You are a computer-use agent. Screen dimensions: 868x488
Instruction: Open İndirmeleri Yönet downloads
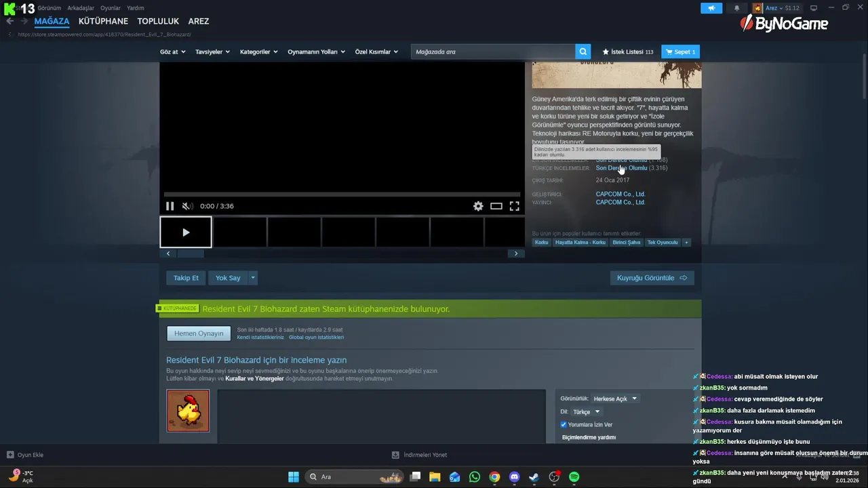[x=420, y=455]
